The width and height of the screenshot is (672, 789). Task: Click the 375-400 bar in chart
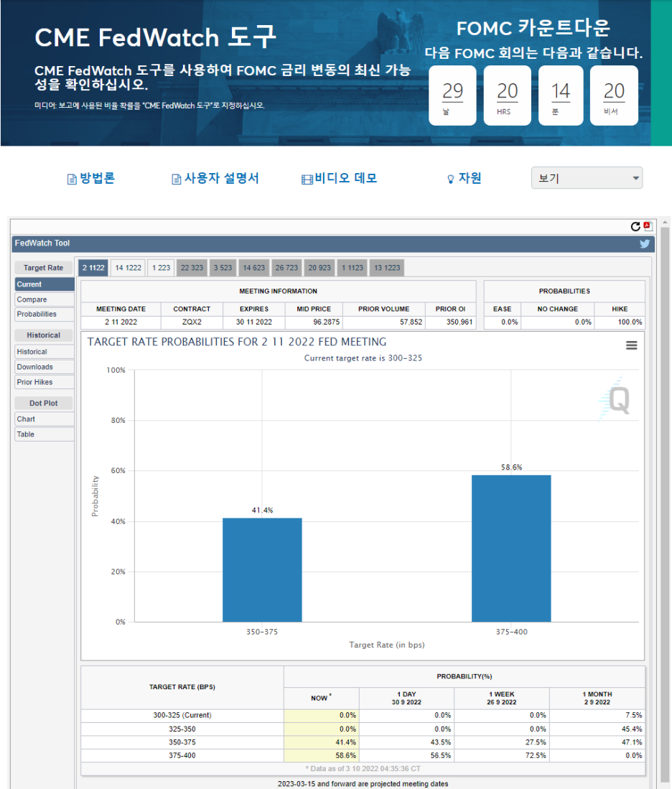(x=511, y=548)
